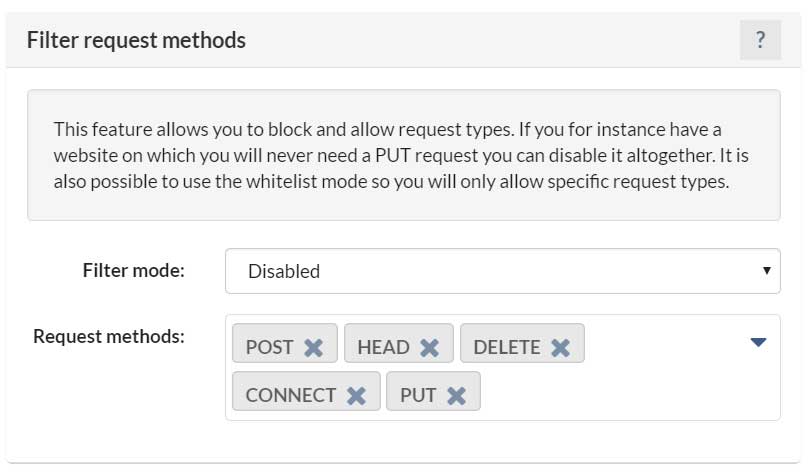Click the black arrow in Filter mode box

(x=767, y=270)
